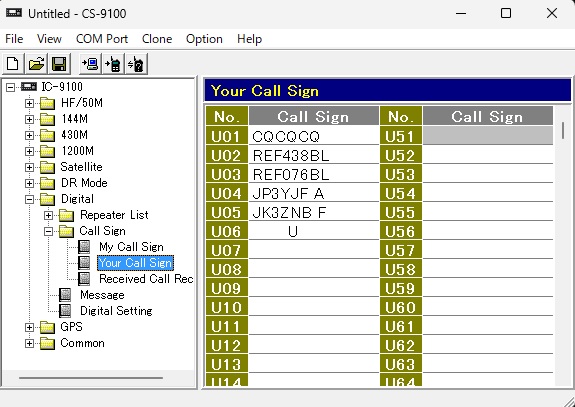Viewport: 575px width, 407px height.
Task: Click the Open file folder icon
Action: [x=36, y=64]
